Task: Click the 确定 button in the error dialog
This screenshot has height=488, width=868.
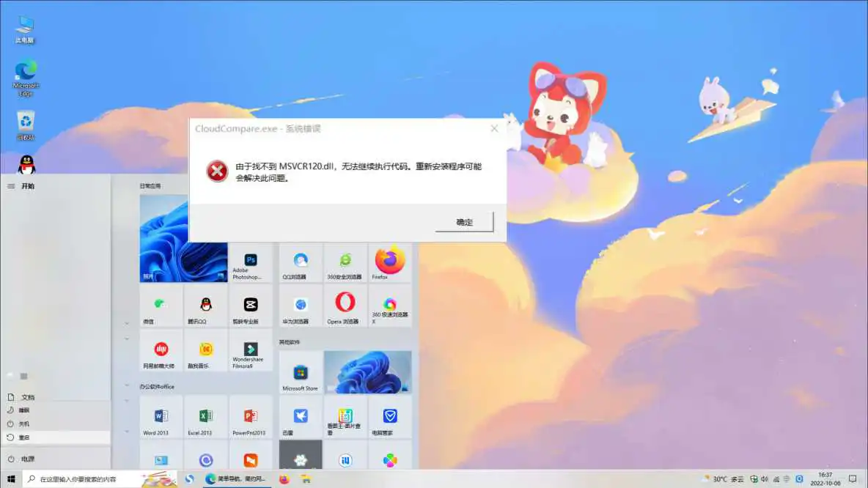Action: (464, 221)
